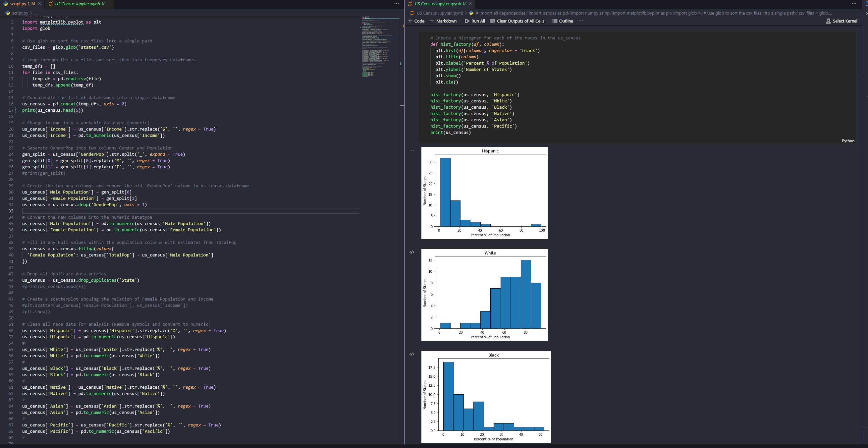The width and height of the screenshot is (868, 448).
Task: Click 'plt.cla()' in notebook cell
Action: pos(447,82)
